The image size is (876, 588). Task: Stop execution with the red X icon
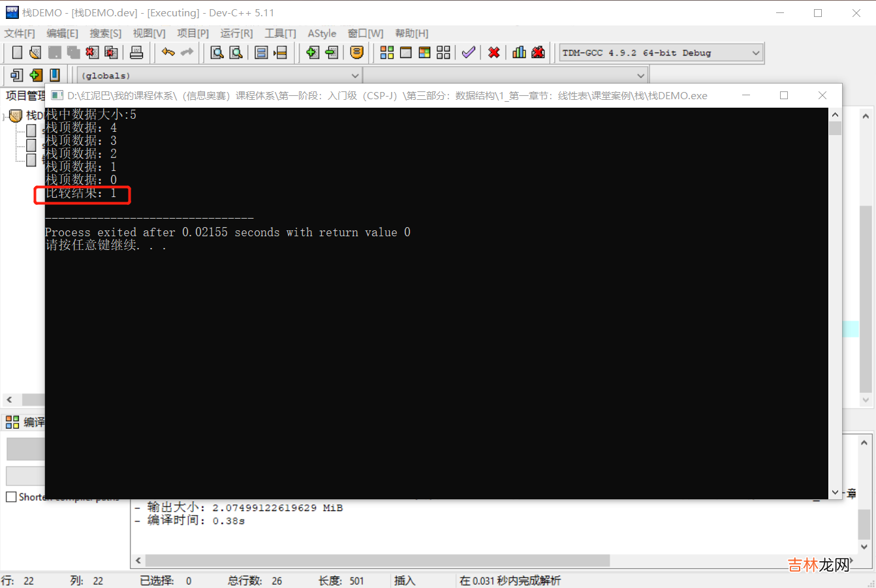494,53
